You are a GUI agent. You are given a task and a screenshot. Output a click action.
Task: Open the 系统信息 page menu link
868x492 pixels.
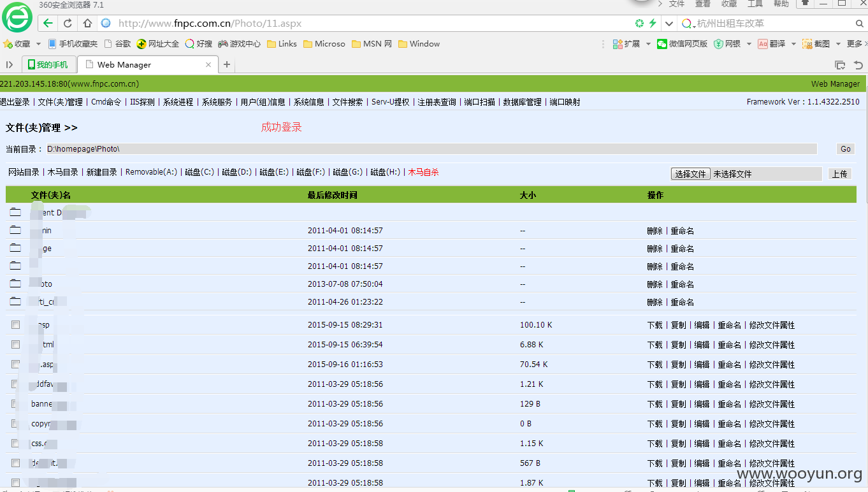[x=309, y=102]
